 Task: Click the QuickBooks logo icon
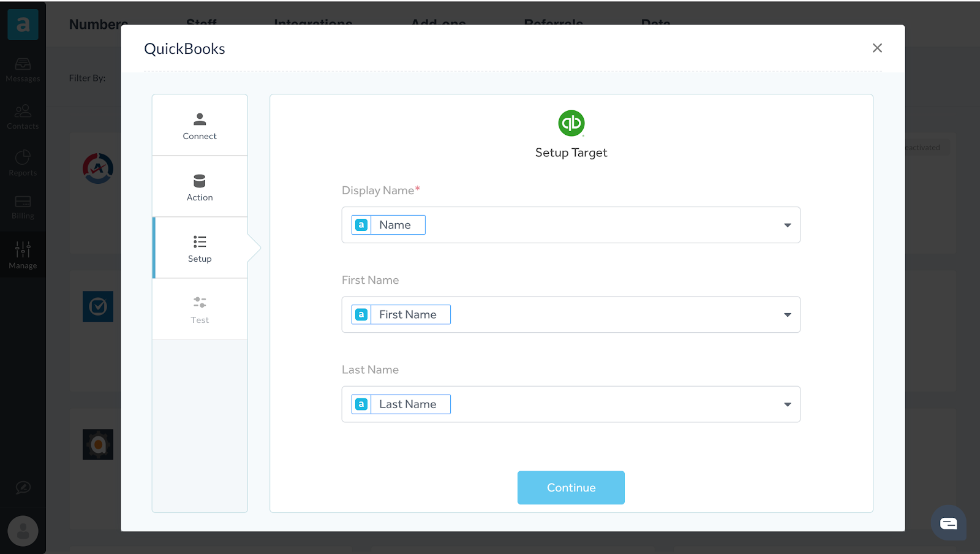coord(571,123)
